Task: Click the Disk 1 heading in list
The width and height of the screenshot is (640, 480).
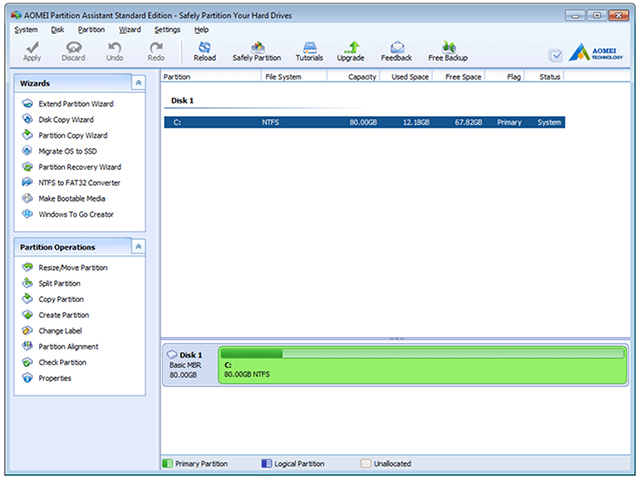Action: point(182,100)
